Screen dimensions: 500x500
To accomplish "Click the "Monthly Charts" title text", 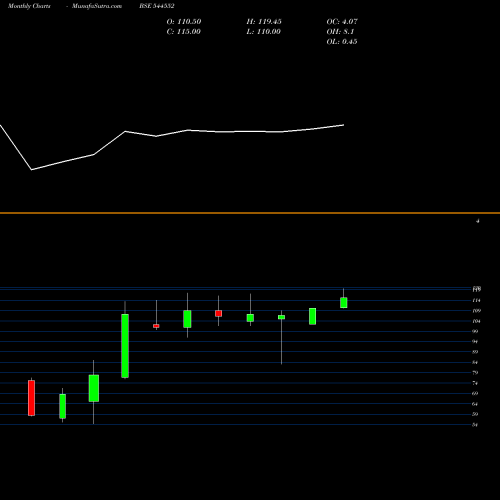I will (29, 6).
